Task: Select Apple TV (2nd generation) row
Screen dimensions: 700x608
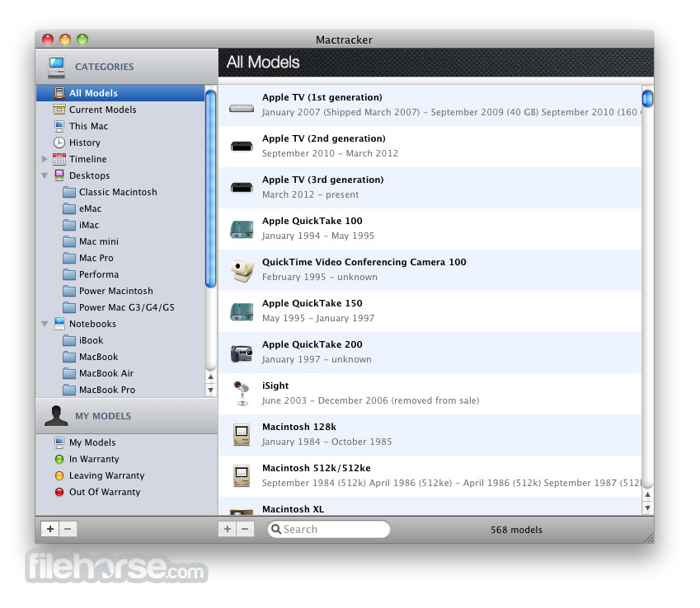Action: point(430,147)
